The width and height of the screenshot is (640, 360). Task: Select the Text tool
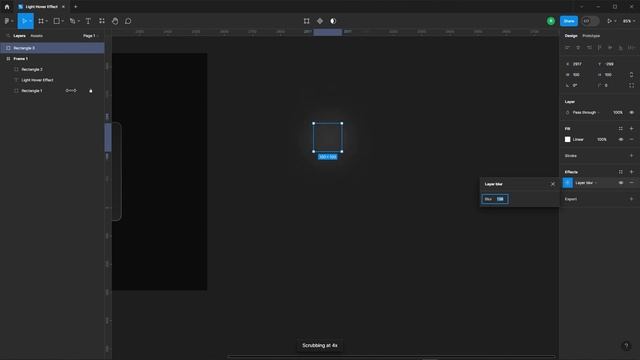point(88,21)
